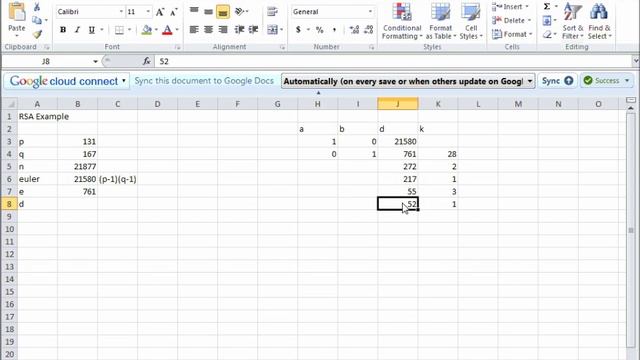The width and height of the screenshot is (640, 360).
Task: Increase the indent
Action: [x=253, y=29]
